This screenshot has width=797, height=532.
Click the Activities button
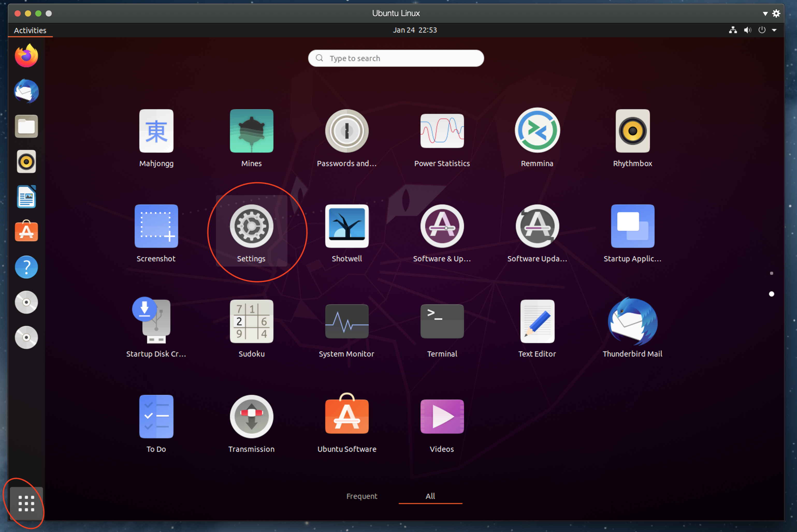(x=30, y=30)
